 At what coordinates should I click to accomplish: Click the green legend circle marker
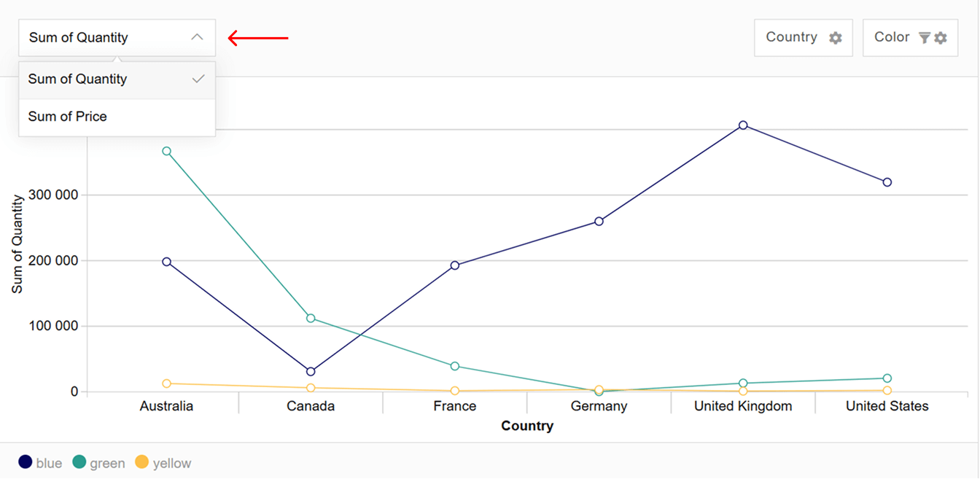[x=79, y=462]
